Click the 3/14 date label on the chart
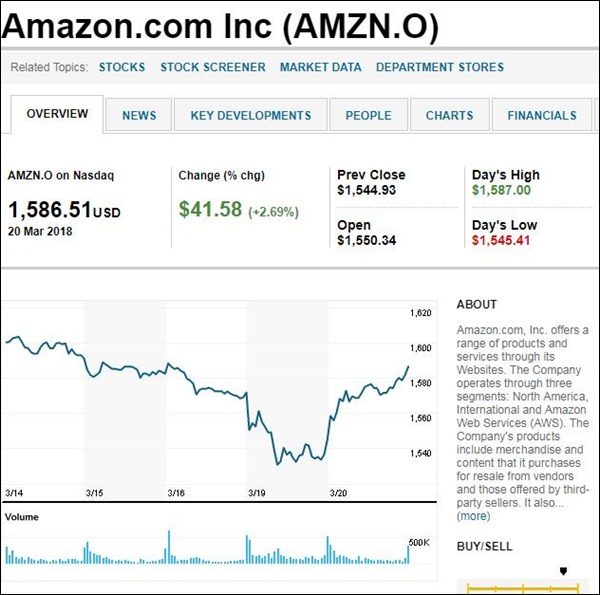Viewport: 600px width, 595px height. [14, 493]
